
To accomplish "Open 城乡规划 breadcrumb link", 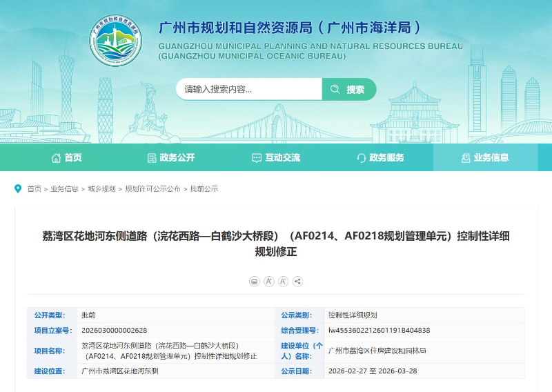I will [101, 189].
